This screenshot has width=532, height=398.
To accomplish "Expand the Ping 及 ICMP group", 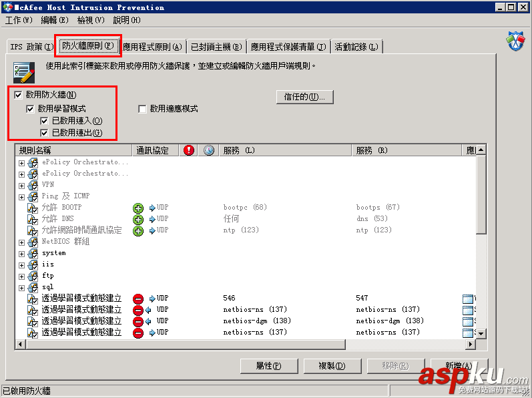I will [x=22, y=197].
